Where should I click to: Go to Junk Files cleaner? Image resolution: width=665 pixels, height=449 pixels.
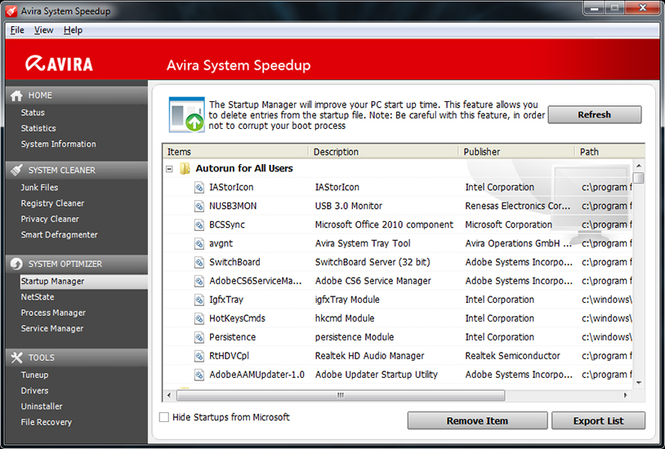point(39,187)
